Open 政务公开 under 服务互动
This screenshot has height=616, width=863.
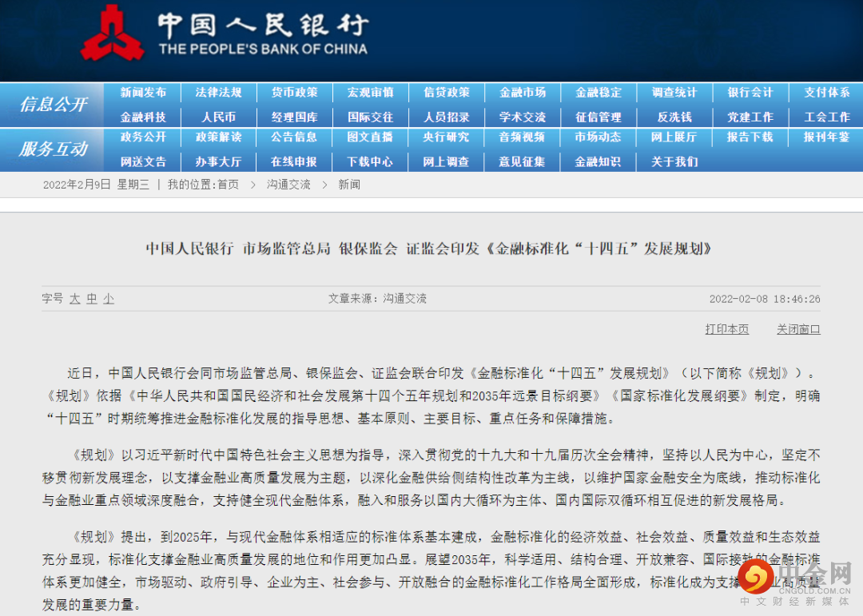(143, 137)
